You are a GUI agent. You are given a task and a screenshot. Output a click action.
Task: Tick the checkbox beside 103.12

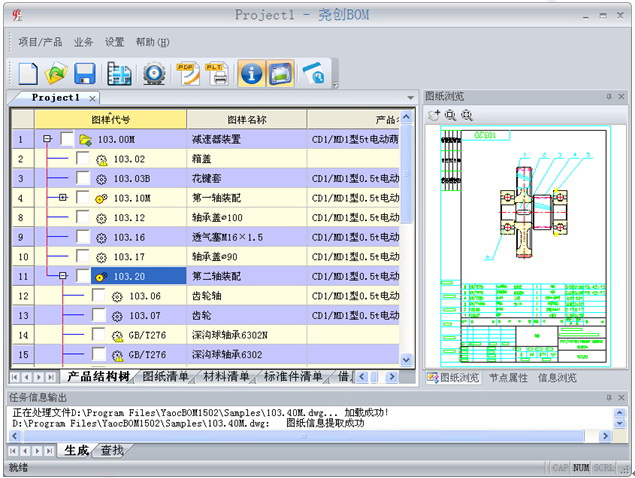coord(83,218)
